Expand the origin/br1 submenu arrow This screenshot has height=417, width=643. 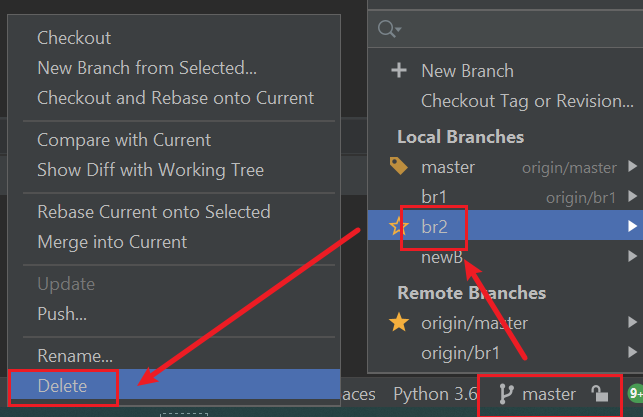(x=632, y=352)
